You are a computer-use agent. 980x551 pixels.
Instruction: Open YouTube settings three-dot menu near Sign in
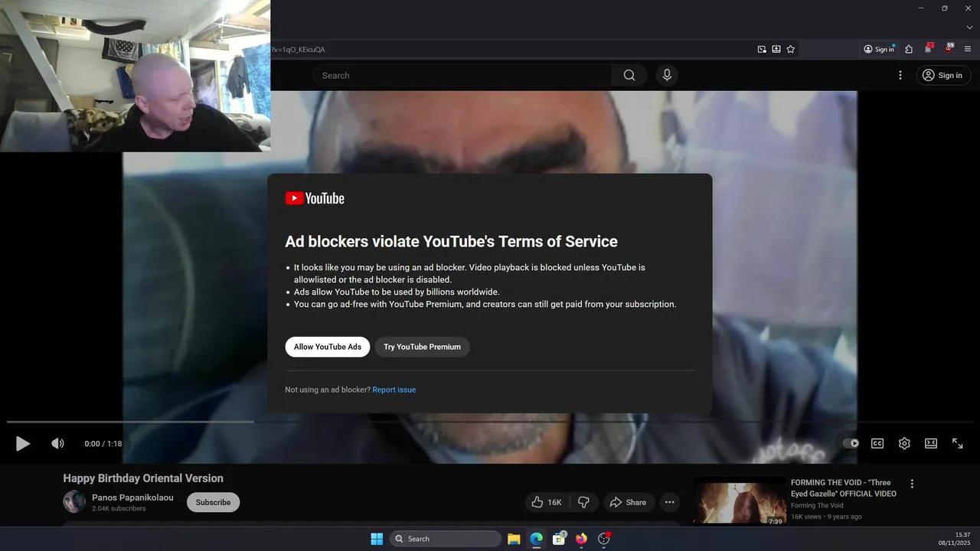click(900, 75)
